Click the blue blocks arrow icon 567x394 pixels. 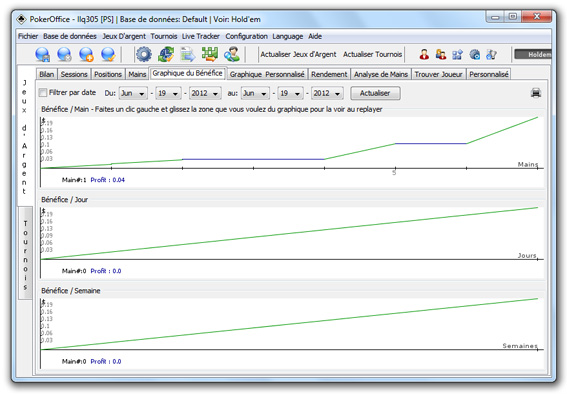pos(457,55)
